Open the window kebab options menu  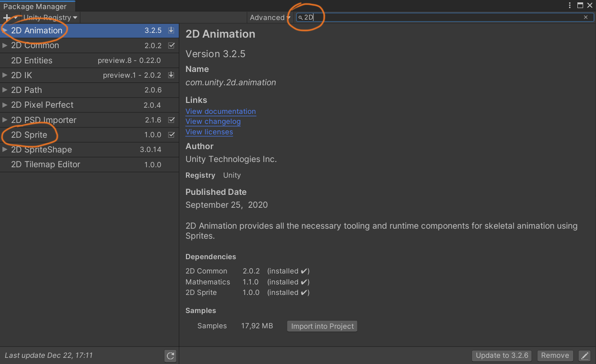pyautogui.click(x=570, y=5)
